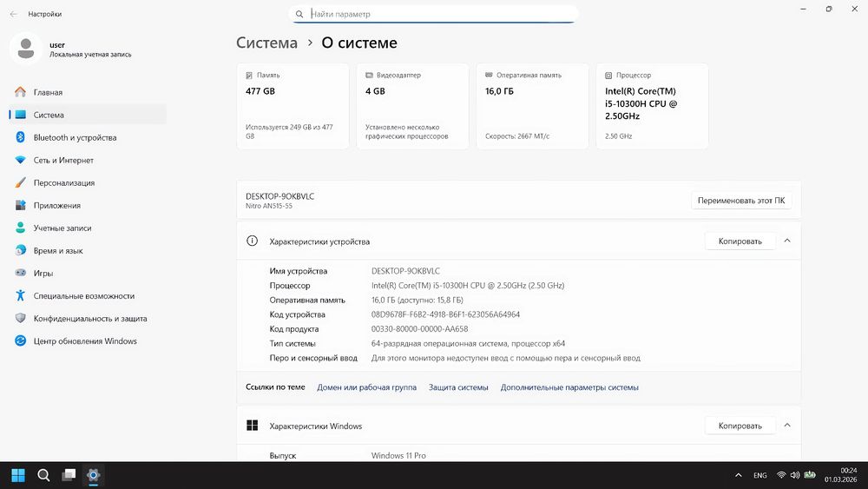
Task: Open Игры settings
Action: (88, 273)
